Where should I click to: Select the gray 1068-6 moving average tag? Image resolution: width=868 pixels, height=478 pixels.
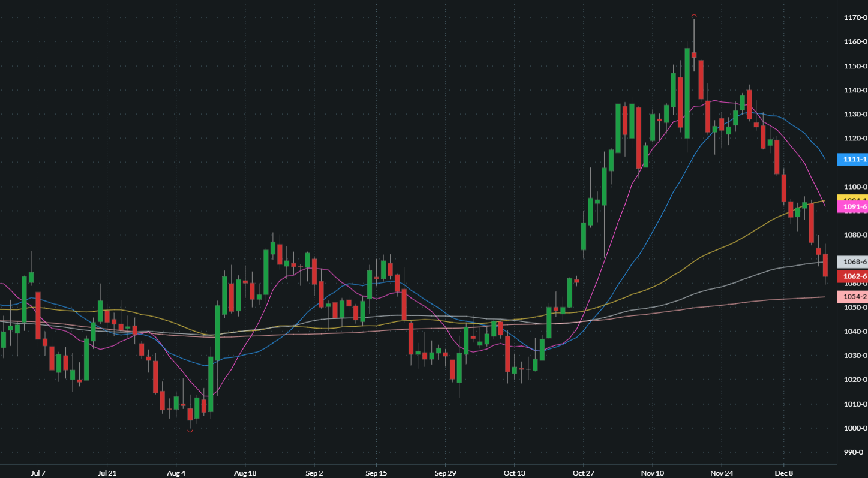855,262
